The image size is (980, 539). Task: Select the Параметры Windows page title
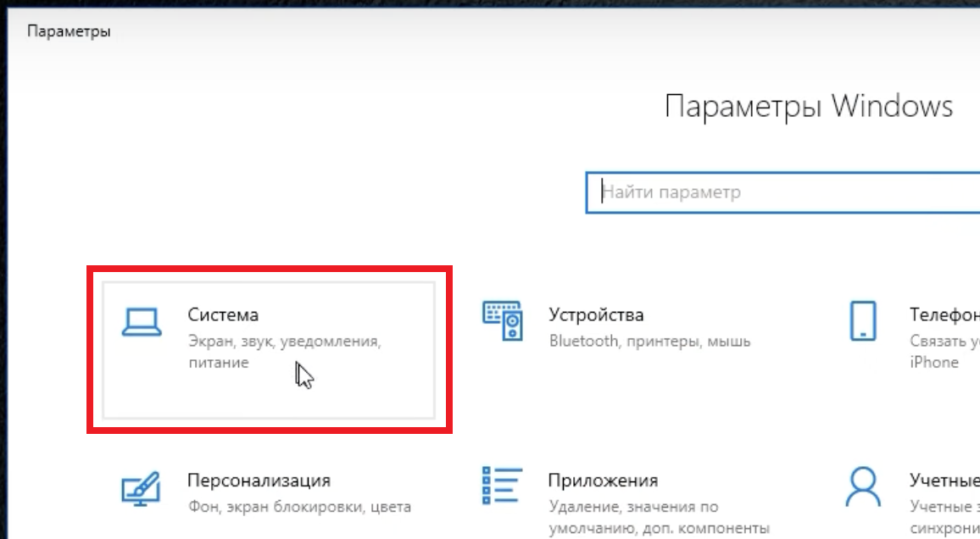point(809,106)
